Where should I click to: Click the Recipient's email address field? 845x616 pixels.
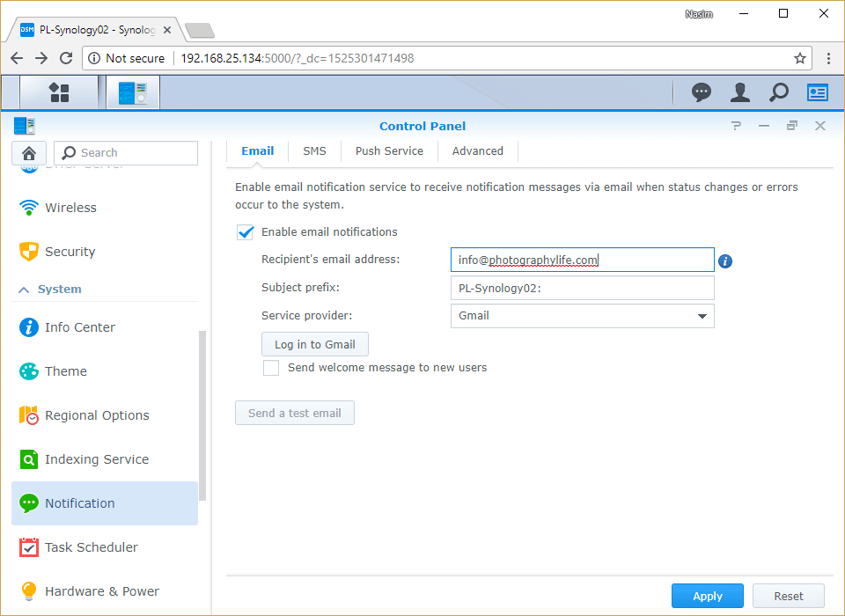click(x=583, y=260)
